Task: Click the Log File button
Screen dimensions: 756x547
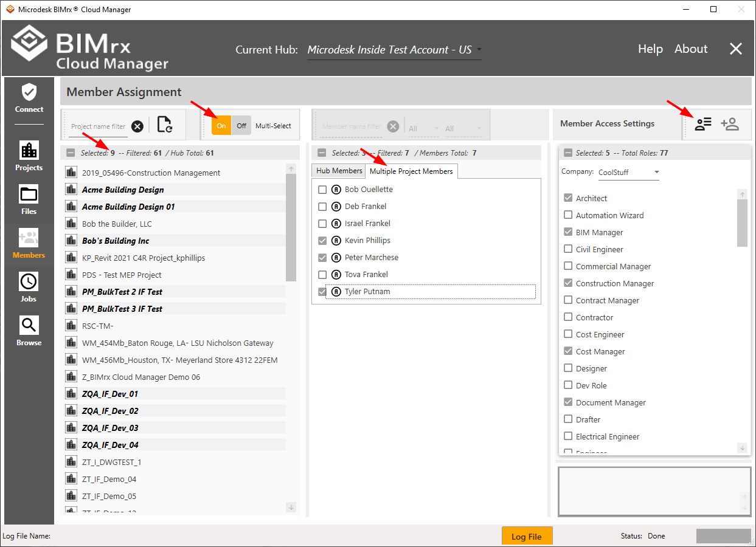Action: pyautogui.click(x=527, y=536)
